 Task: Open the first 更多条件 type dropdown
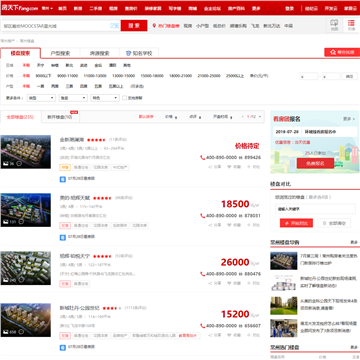(x=41, y=98)
